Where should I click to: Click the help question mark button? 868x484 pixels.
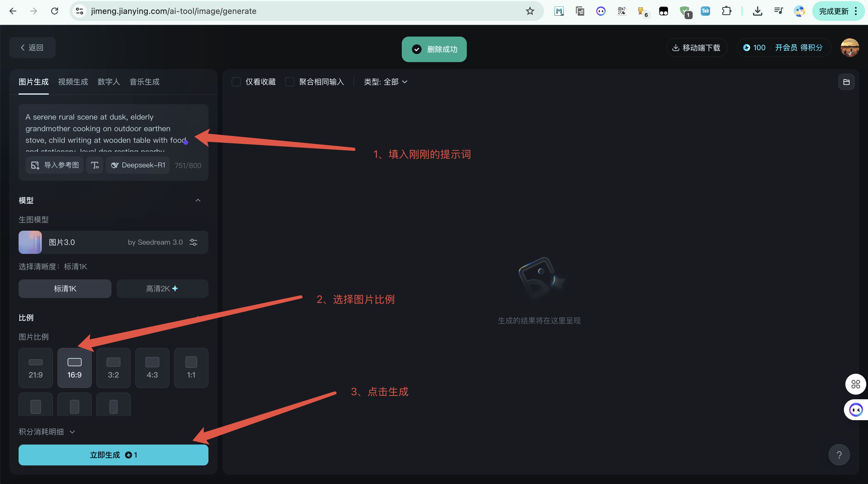pyautogui.click(x=839, y=455)
